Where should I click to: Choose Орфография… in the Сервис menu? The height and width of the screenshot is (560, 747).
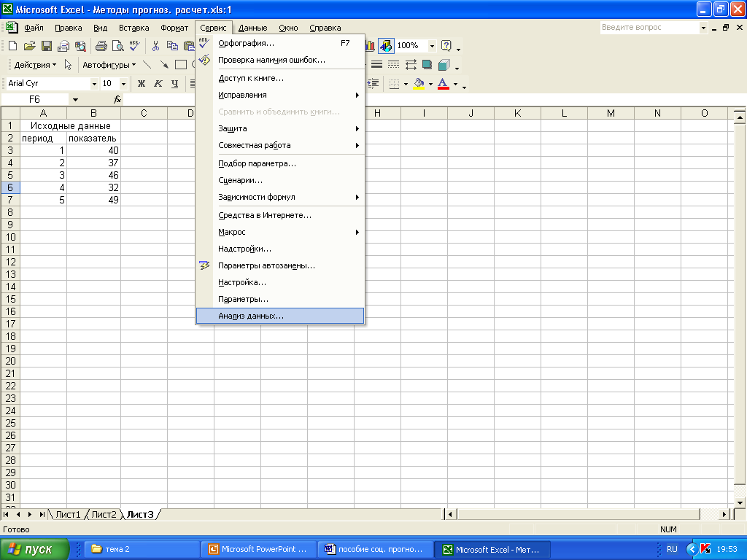click(280, 43)
